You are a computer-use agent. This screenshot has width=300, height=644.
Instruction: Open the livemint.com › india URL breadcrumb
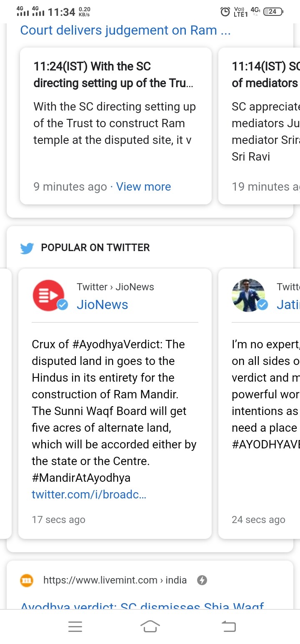(x=115, y=580)
